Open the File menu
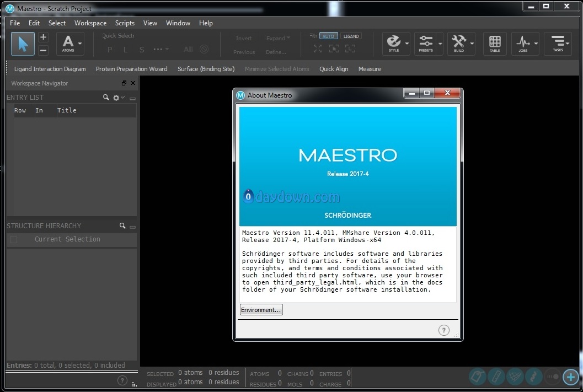The image size is (583, 392). (x=15, y=23)
